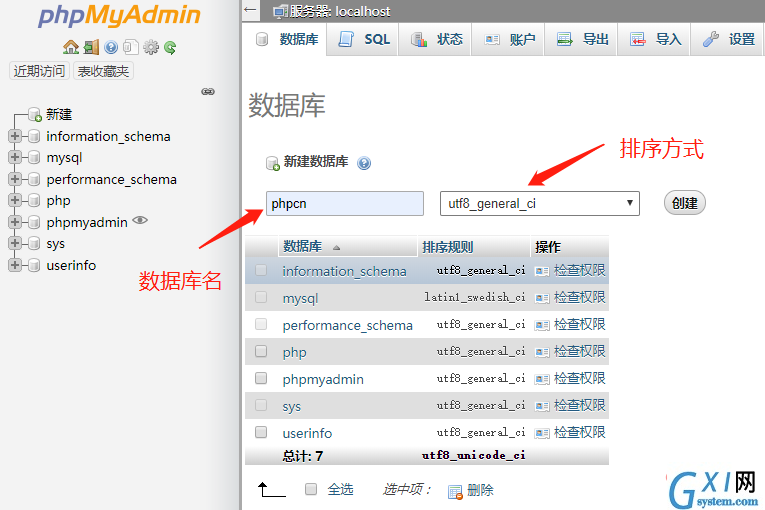Click the phpcn database name input field
This screenshot has height=510, width=765.
(x=345, y=204)
